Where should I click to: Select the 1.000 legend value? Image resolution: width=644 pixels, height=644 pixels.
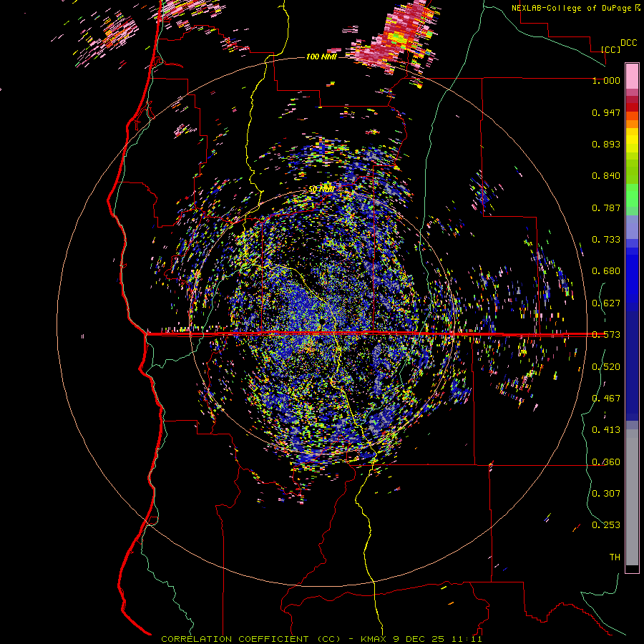[606, 80]
